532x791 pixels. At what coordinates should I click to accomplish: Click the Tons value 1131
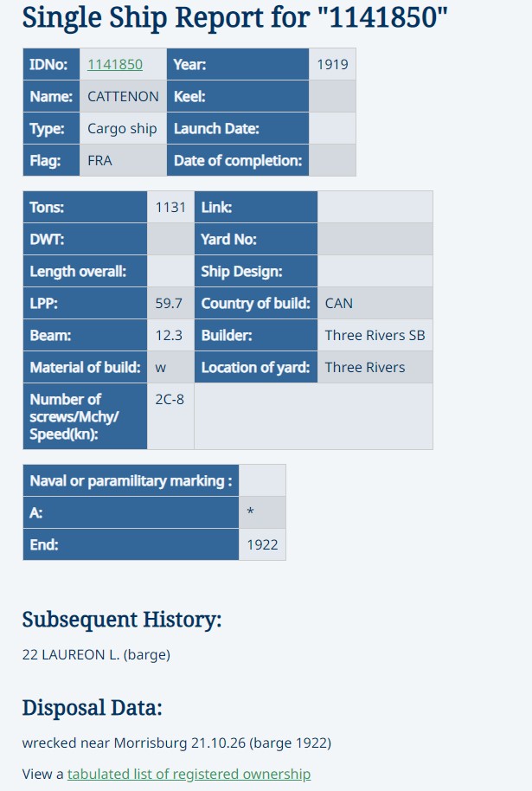click(x=170, y=208)
